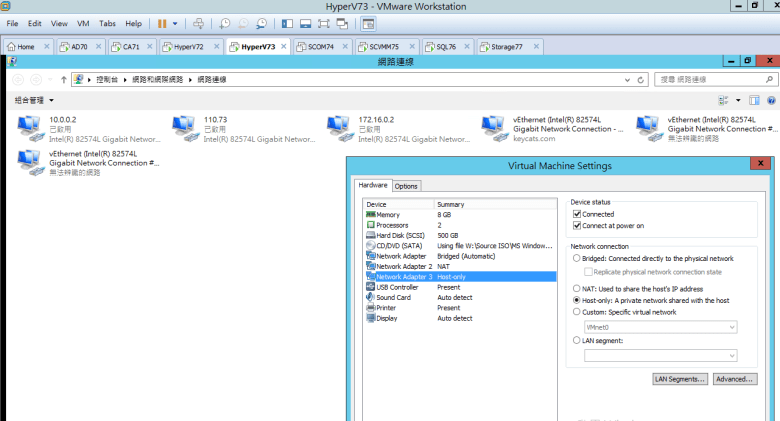The height and width of the screenshot is (421, 780).
Task: Choose the USB Controller device entry
Action: [x=396, y=287]
